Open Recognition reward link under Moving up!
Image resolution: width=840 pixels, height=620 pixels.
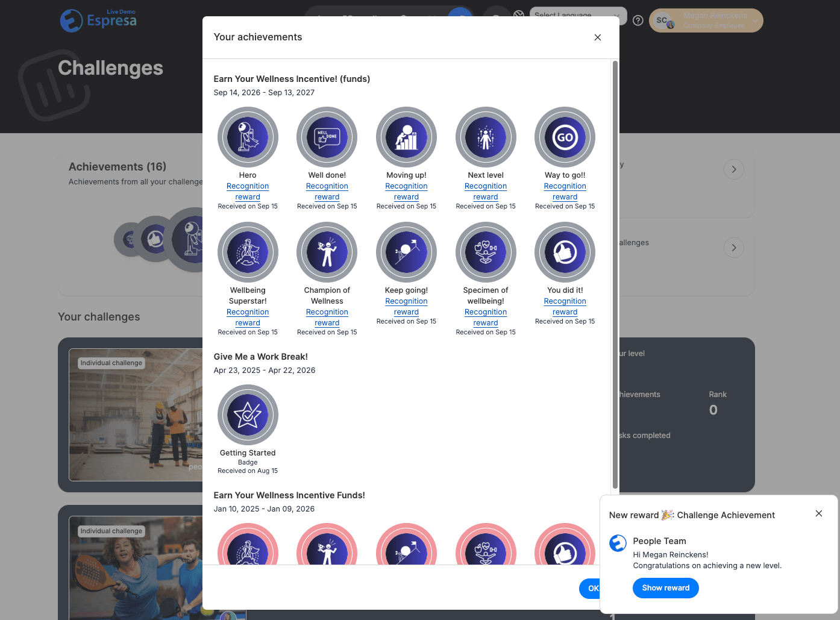click(406, 192)
